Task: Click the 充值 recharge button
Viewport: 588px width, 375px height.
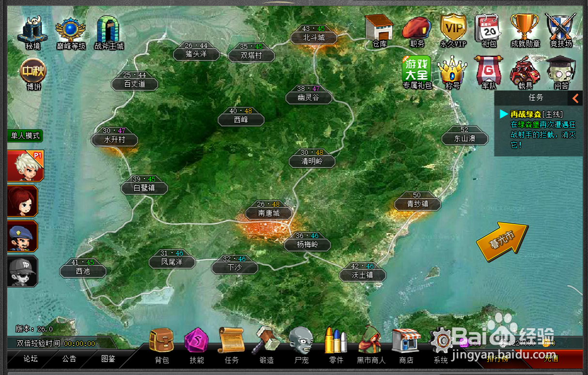Action: (551, 359)
